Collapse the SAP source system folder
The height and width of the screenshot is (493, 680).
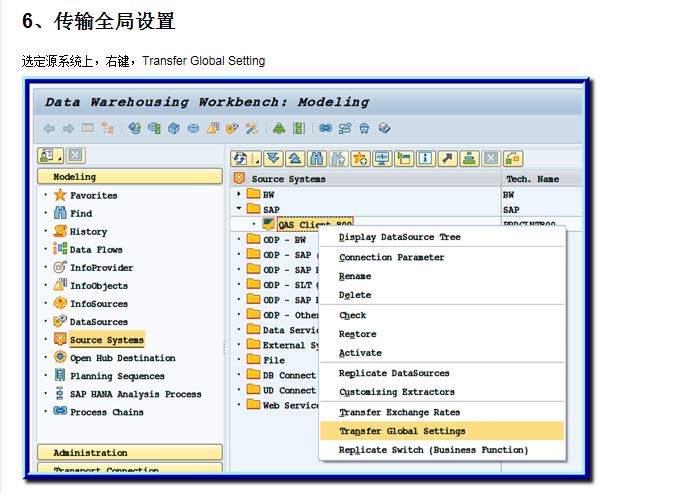[239, 209]
